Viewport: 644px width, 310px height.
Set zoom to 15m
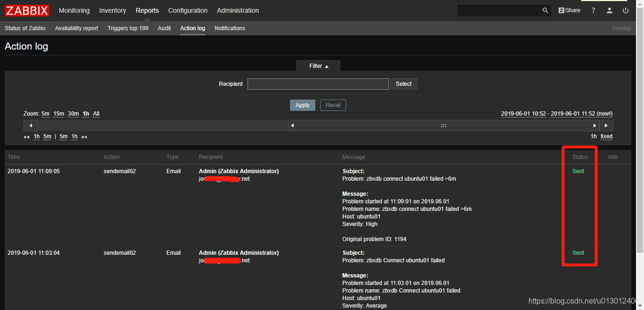tap(58, 114)
